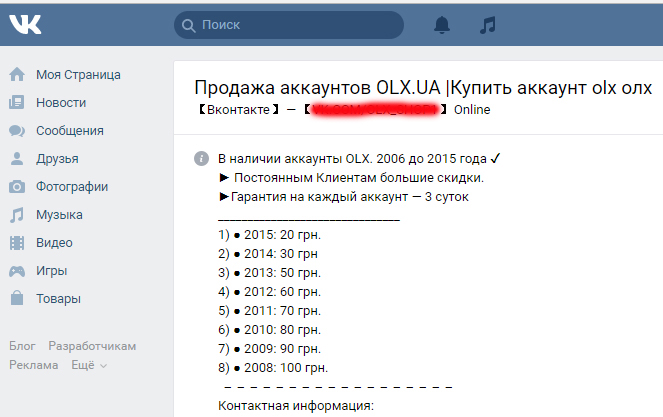
Task: Open Друзья list
Action: [x=57, y=159]
